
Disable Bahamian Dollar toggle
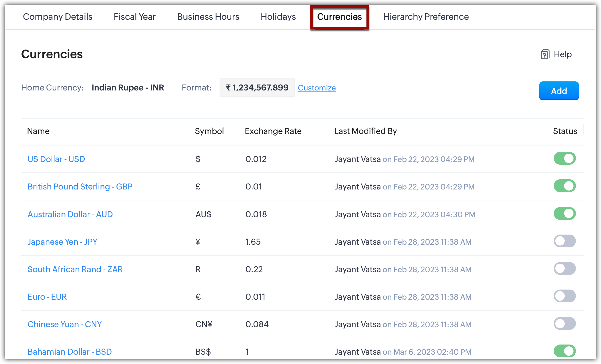pyautogui.click(x=564, y=351)
